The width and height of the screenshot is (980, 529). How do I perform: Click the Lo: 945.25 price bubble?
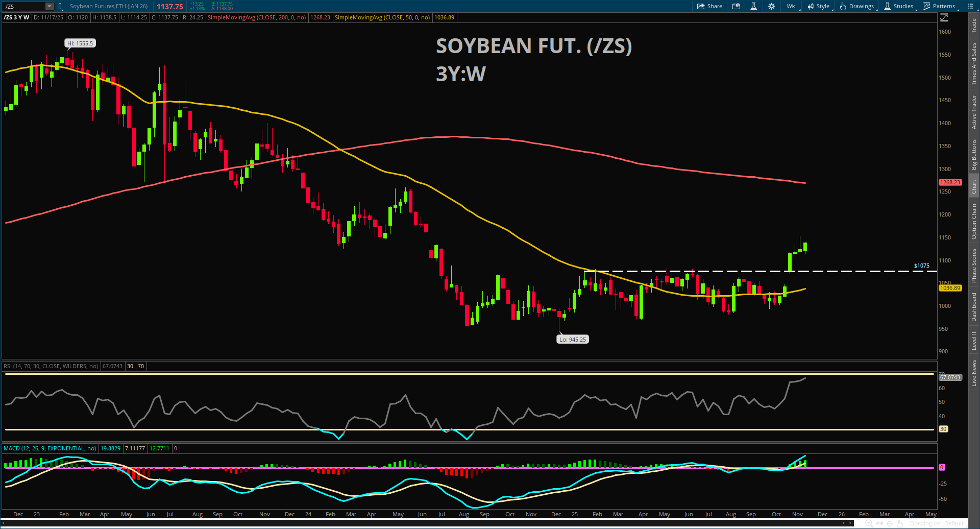click(573, 339)
